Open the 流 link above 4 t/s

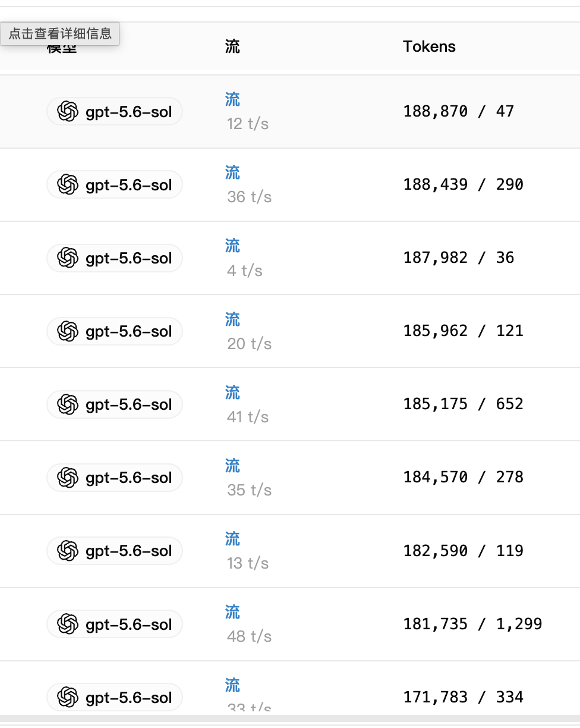tap(232, 246)
